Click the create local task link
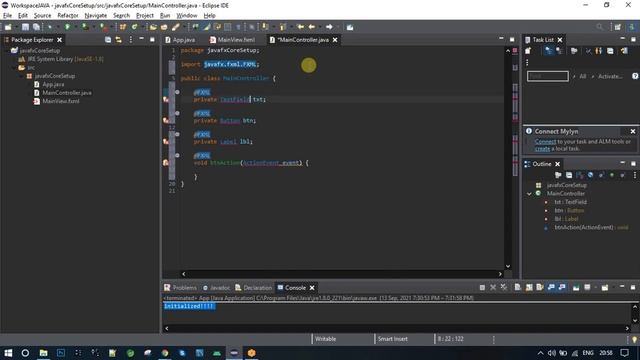The width and height of the screenshot is (640, 360). 542,149
